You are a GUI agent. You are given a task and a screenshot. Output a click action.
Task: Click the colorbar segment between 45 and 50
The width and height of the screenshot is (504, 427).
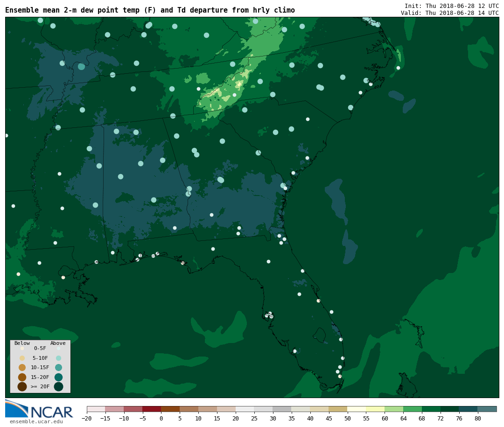click(338, 409)
